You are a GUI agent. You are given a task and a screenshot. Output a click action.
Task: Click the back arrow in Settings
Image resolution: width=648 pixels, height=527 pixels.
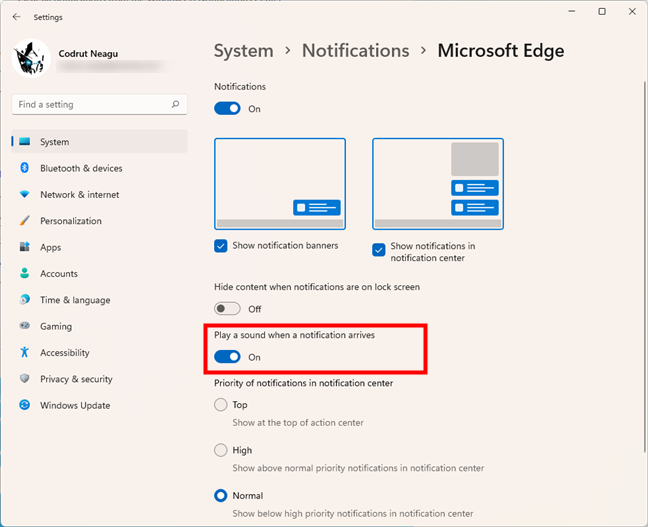coord(17,17)
